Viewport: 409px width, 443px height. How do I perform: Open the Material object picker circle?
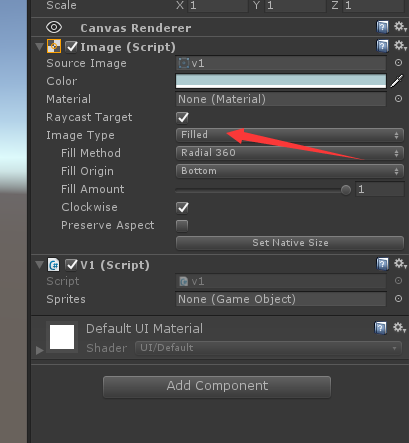(x=398, y=99)
